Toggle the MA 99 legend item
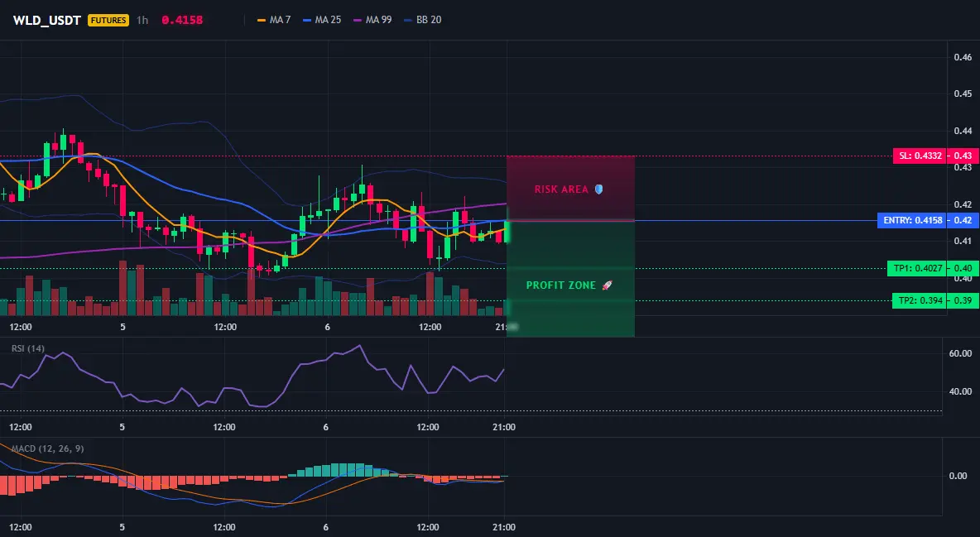 click(x=372, y=20)
